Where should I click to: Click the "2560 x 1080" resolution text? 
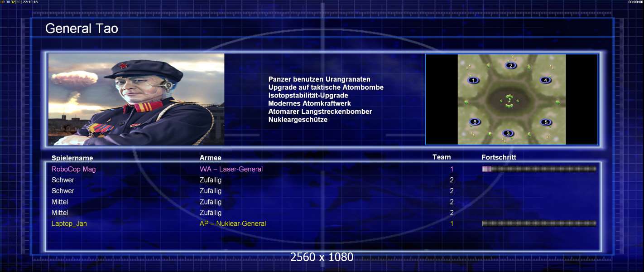click(322, 257)
